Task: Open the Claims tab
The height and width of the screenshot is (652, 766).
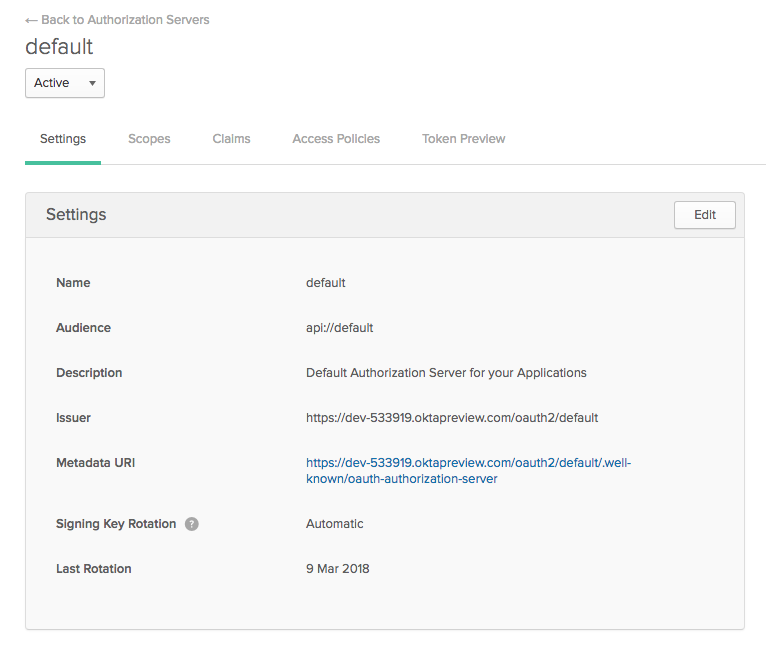Action: click(231, 139)
